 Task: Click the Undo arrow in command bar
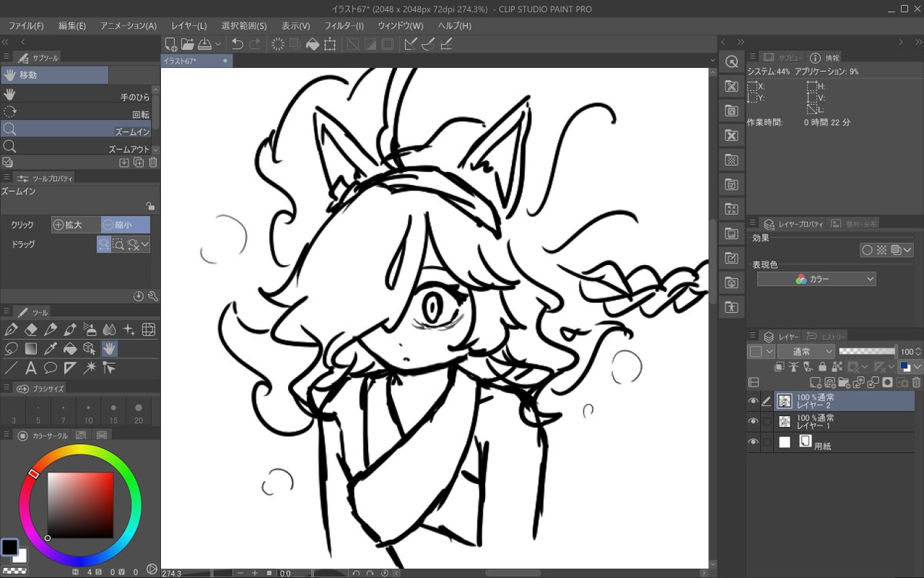[237, 44]
